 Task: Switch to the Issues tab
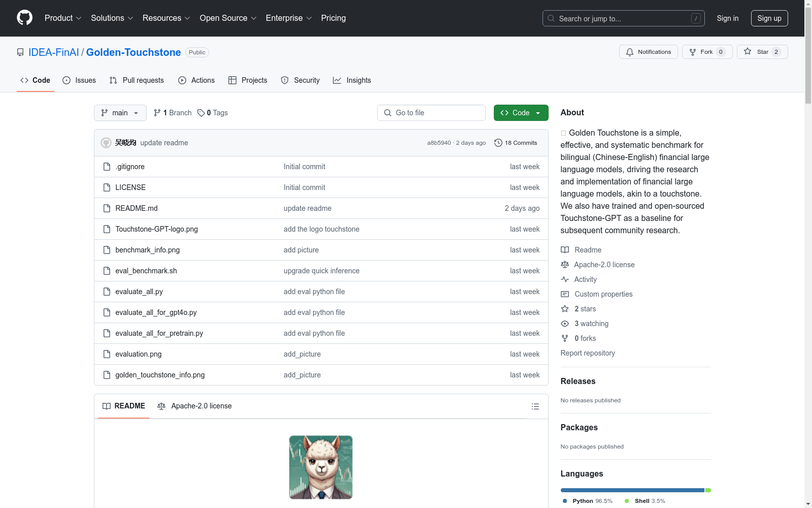79,80
